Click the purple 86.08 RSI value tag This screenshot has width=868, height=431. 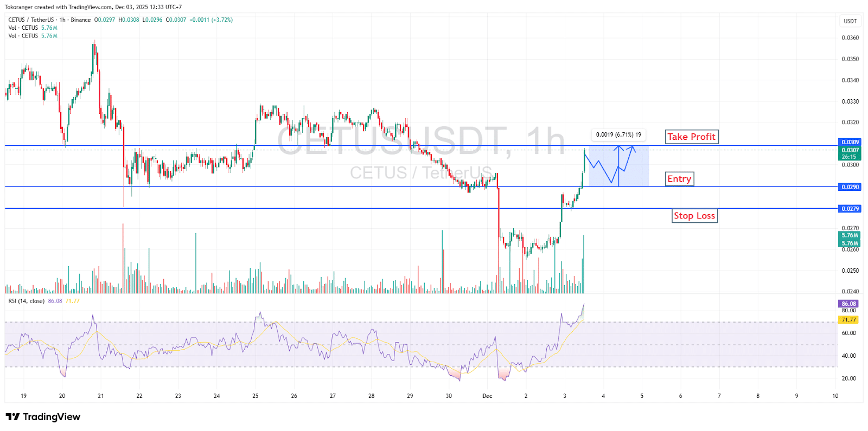pos(849,304)
